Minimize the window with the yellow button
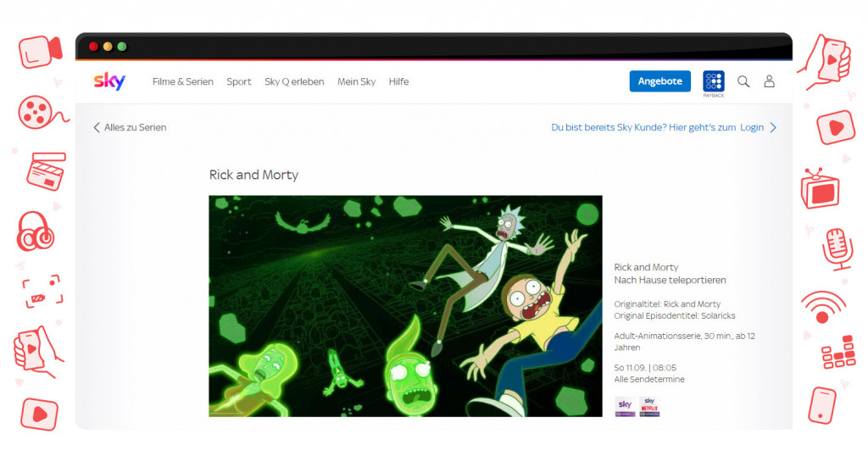The height and width of the screenshot is (462, 868). click(x=108, y=47)
